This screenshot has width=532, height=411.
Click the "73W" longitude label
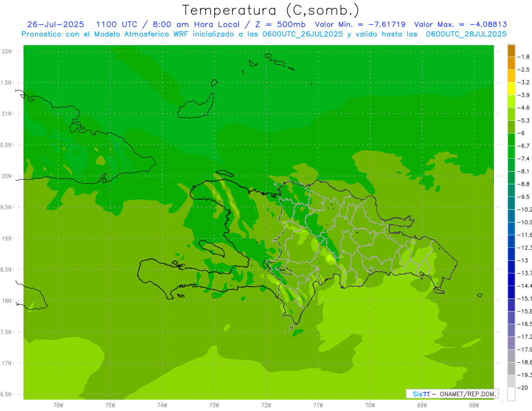point(214,405)
